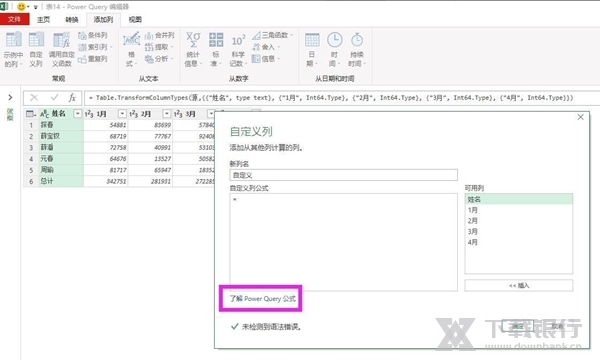Screen dimensions: 600x360
Task: Expand the queries pane with the chevron
Action: 10,98
